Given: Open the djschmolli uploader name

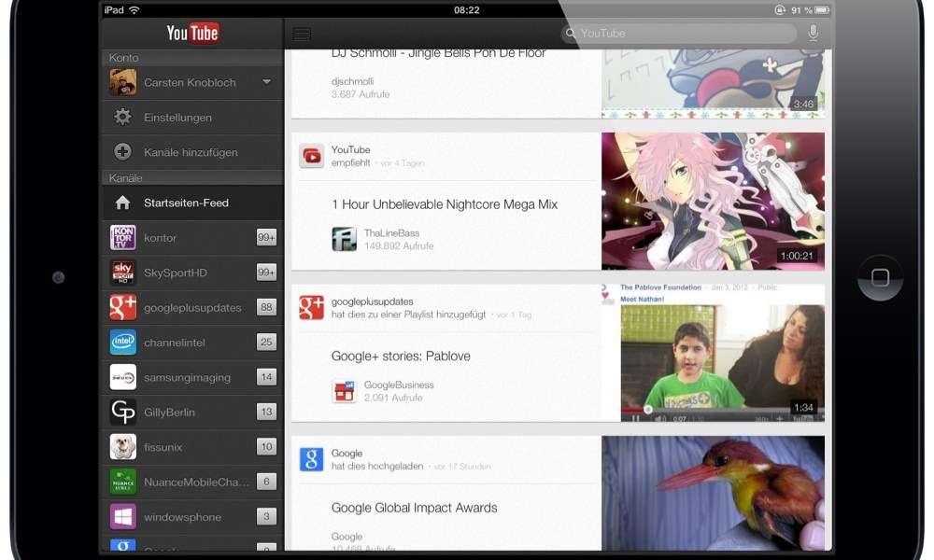Looking at the screenshot, I should [353, 81].
